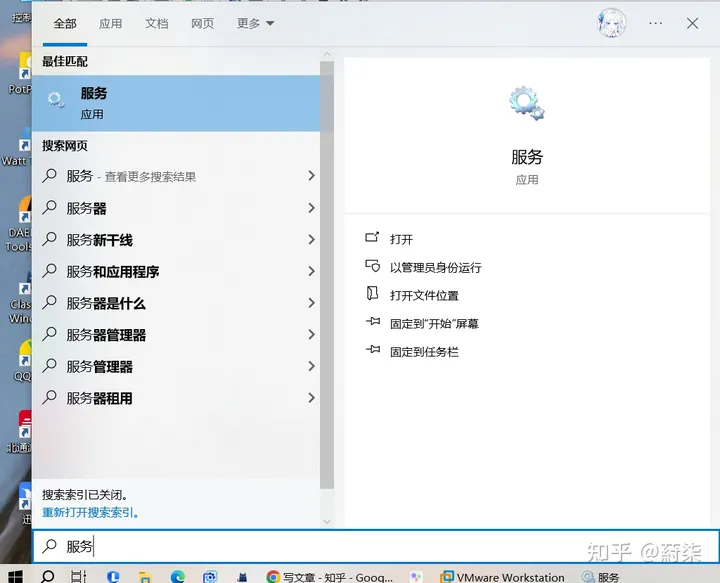This screenshot has width=720, height=583.
Task: Select the 服务和应用程序 suggestion
Action: pyautogui.click(x=176, y=271)
